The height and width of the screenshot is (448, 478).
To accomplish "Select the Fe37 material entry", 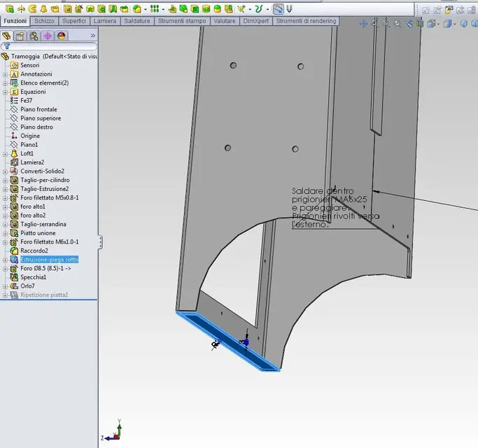I will click(26, 100).
